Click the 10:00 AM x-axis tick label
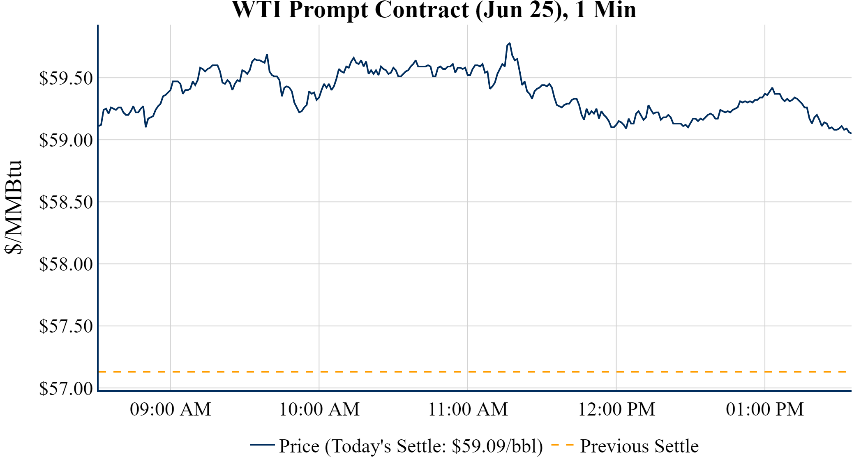The width and height of the screenshot is (868, 473). [319, 409]
